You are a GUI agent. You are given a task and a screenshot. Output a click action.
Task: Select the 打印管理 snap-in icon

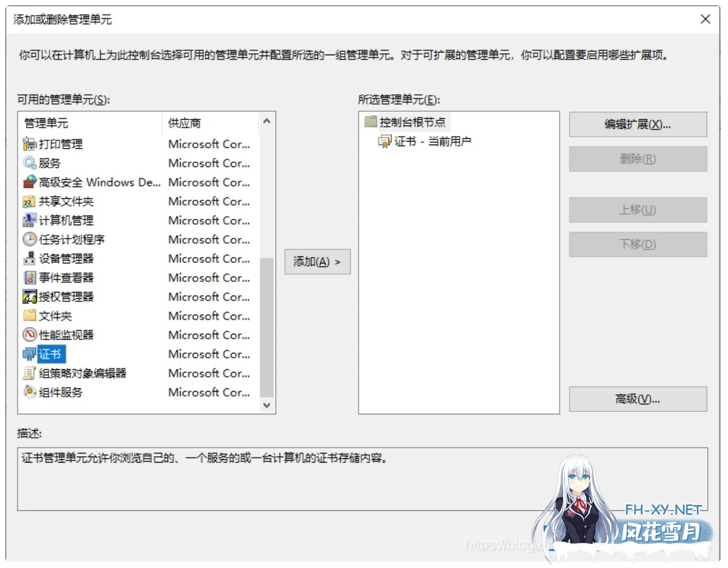(x=30, y=144)
